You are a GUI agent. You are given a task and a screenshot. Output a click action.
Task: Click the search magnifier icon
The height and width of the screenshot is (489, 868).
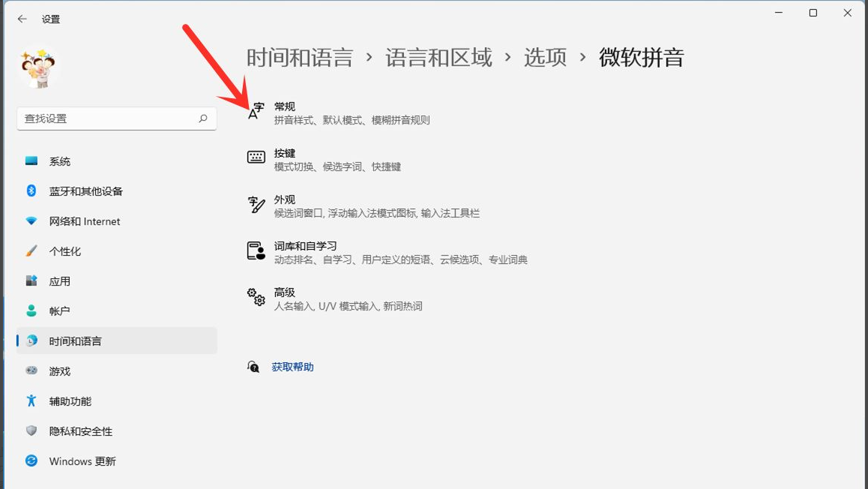coord(202,118)
